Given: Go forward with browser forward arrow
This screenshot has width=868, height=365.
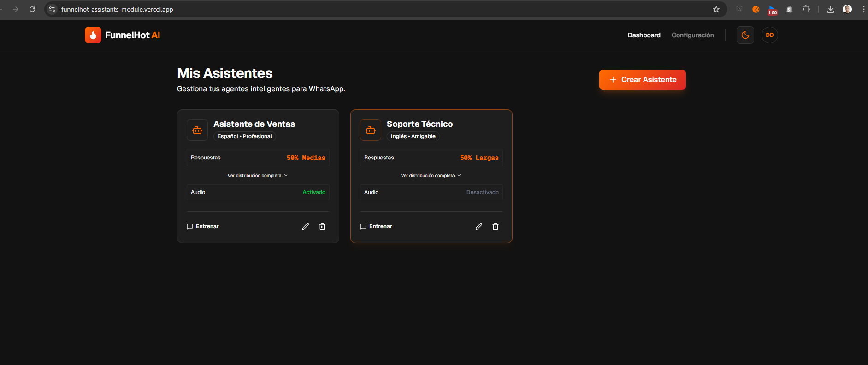Looking at the screenshot, I should (x=16, y=9).
